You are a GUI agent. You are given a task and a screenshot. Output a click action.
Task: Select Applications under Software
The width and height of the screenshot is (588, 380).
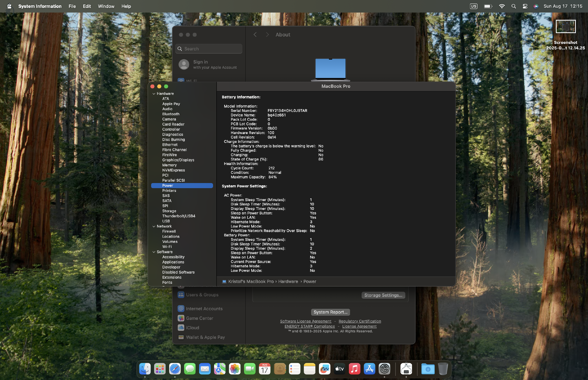coord(173,262)
